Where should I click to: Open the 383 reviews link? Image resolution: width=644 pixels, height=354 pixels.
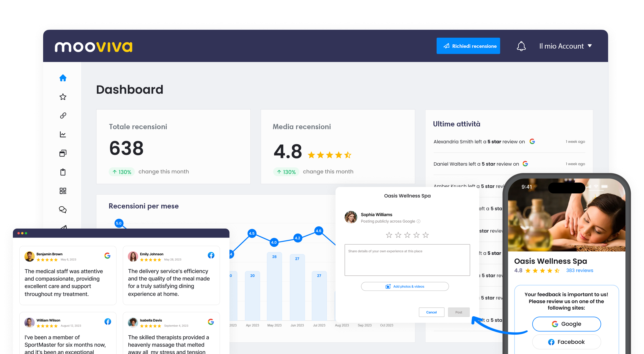[579, 270]
